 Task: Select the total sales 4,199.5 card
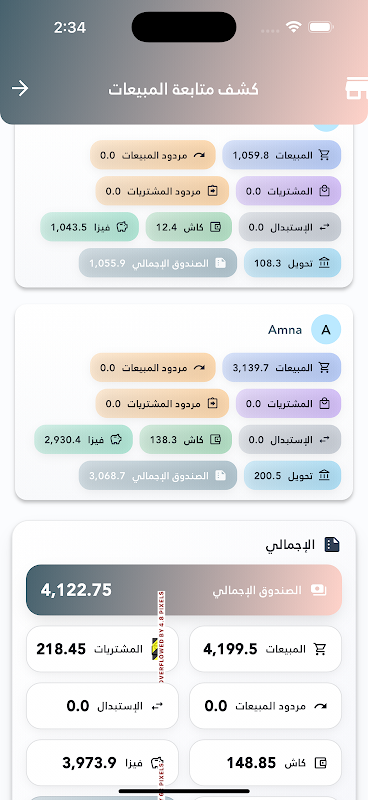point(265,649)
